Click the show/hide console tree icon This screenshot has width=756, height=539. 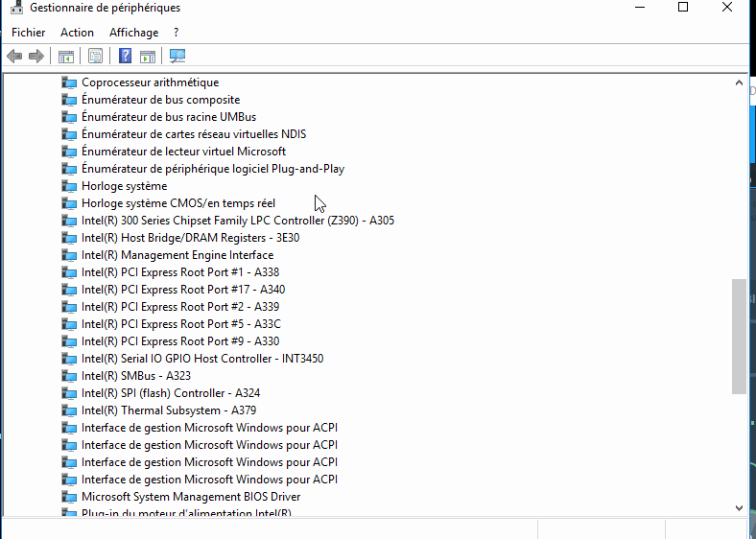[x=66, y=57]
